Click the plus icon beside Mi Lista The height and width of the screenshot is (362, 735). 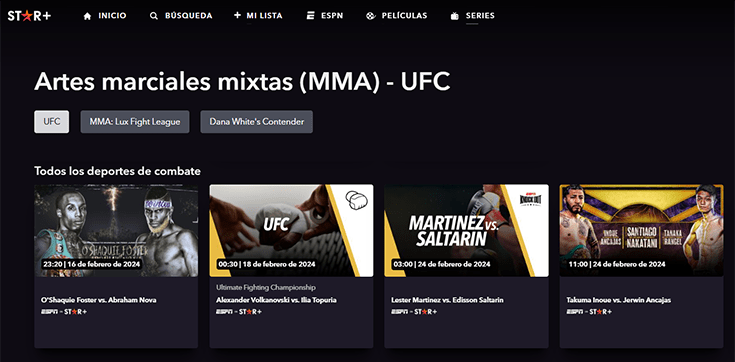[237, 15]
